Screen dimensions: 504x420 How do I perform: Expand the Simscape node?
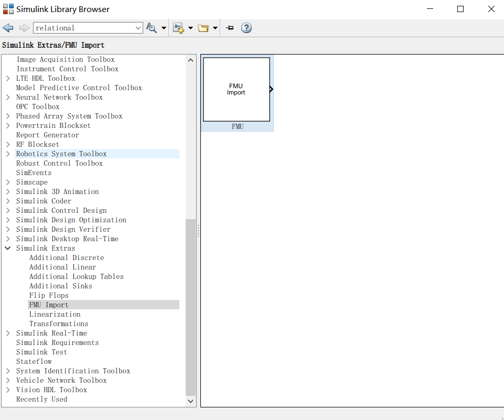point(8,182)
